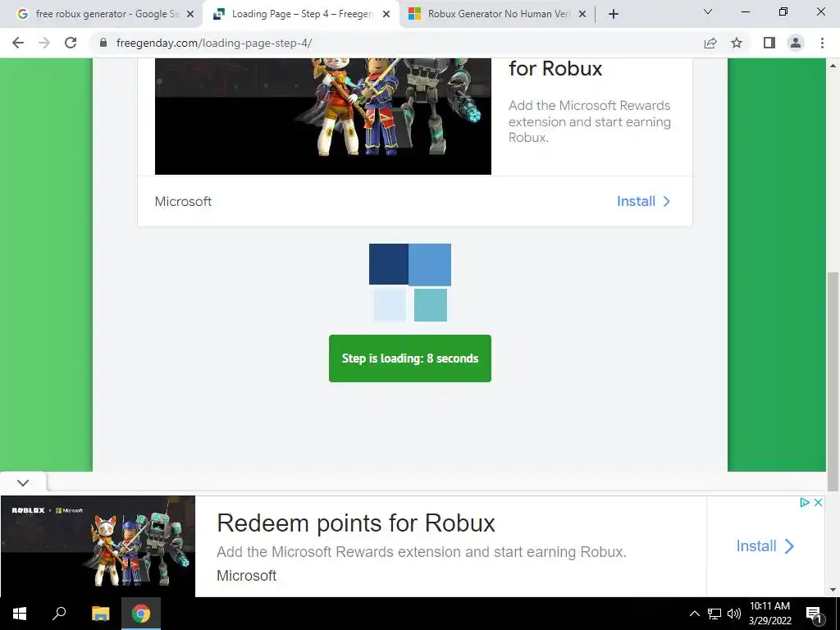Open Windows taskbar search
This screenshot has width=840, height=630.
coord(59,614)
